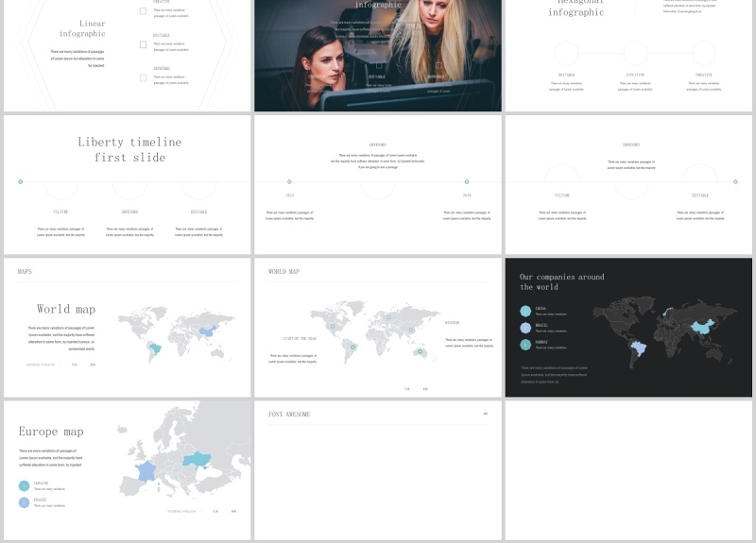Click highlighted China on the dark world map
The width and height of the screenshot is (756, 543).
point(700,326)
